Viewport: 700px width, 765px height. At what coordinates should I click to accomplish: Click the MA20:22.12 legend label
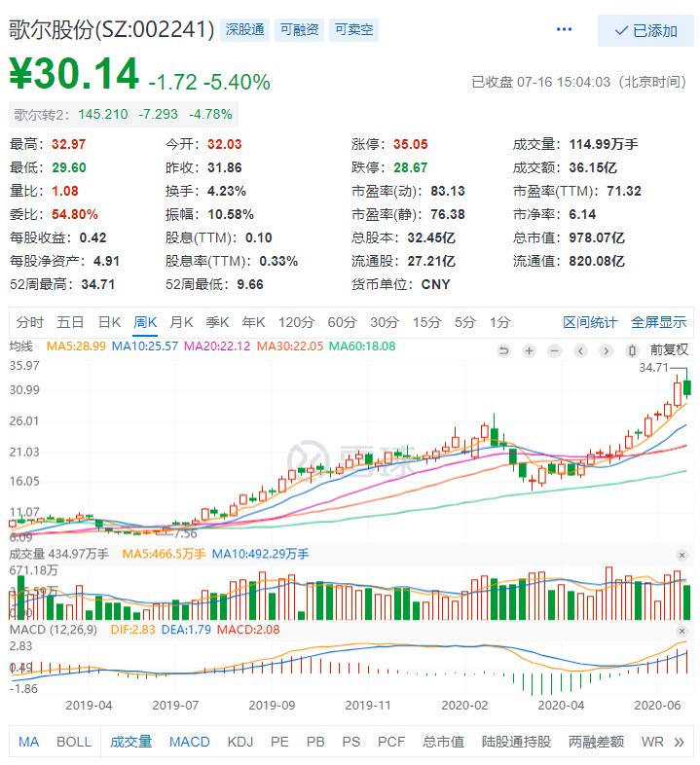pos(217,346)
